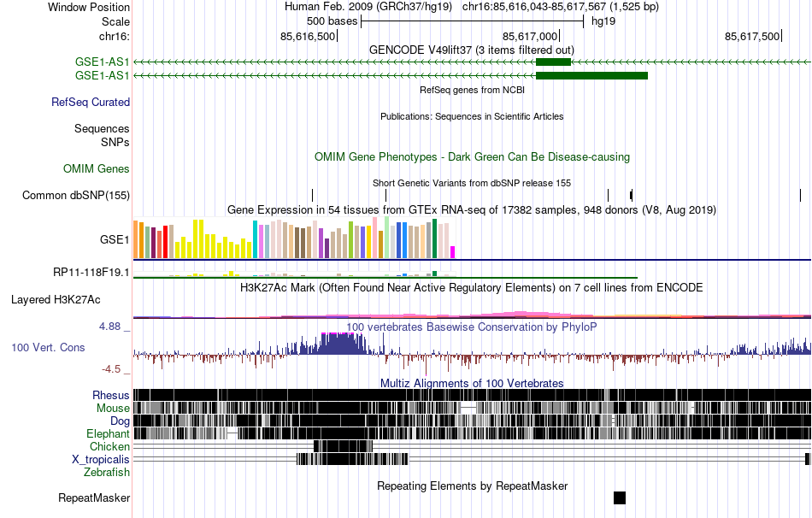Open GENCODE V49lift37 track title
Viewport: 812px width, 518px height.
point(471,50)
